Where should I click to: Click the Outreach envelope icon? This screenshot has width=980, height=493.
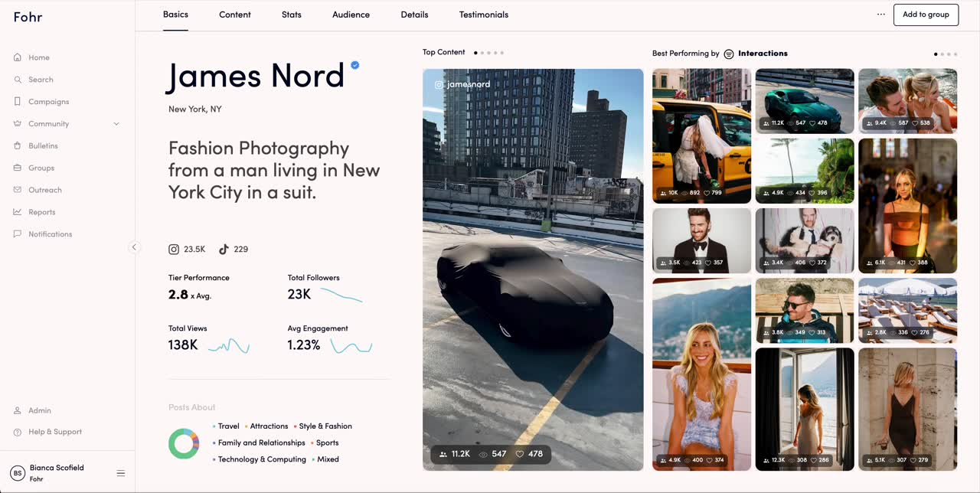18,190
